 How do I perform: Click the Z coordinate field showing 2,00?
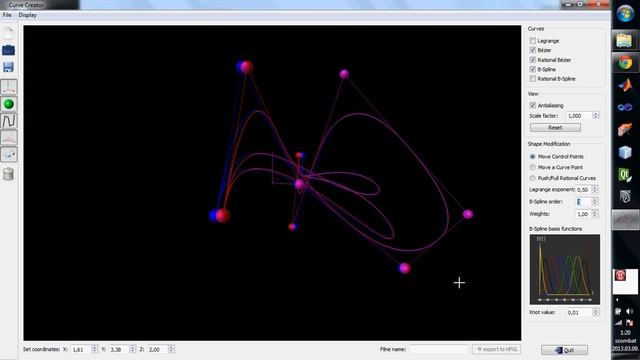[157, 349]
